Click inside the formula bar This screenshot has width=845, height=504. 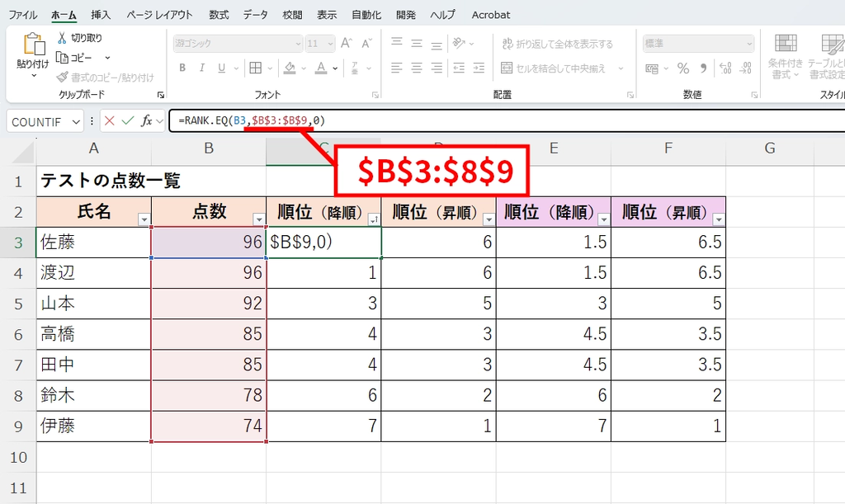pos(507,120)
